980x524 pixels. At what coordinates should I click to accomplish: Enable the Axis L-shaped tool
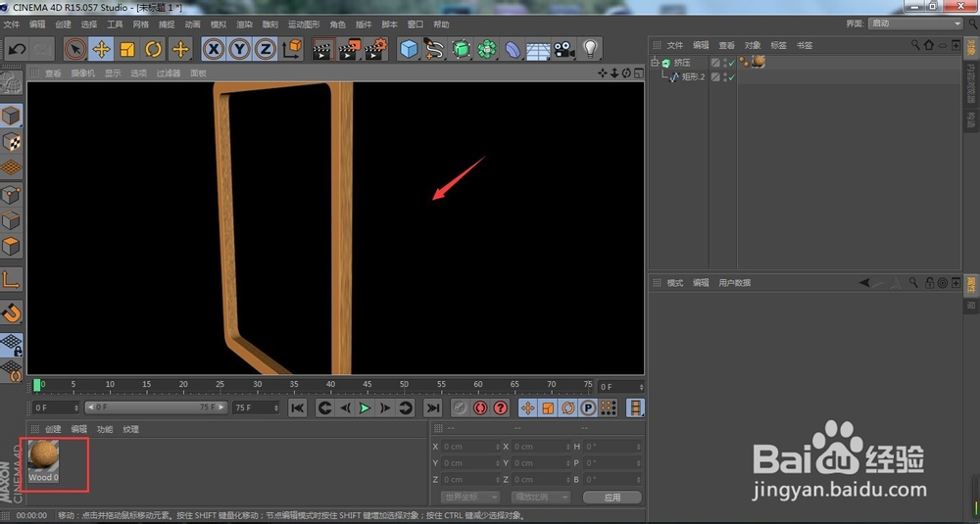click(11, 279)
